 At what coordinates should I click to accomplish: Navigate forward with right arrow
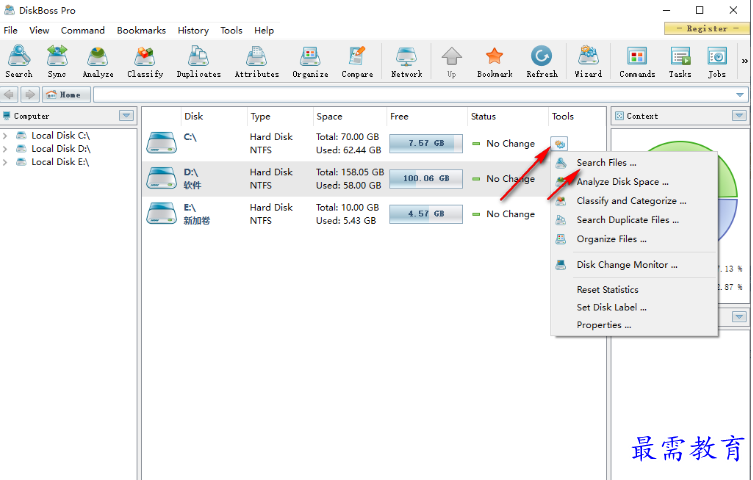(30, 95)
